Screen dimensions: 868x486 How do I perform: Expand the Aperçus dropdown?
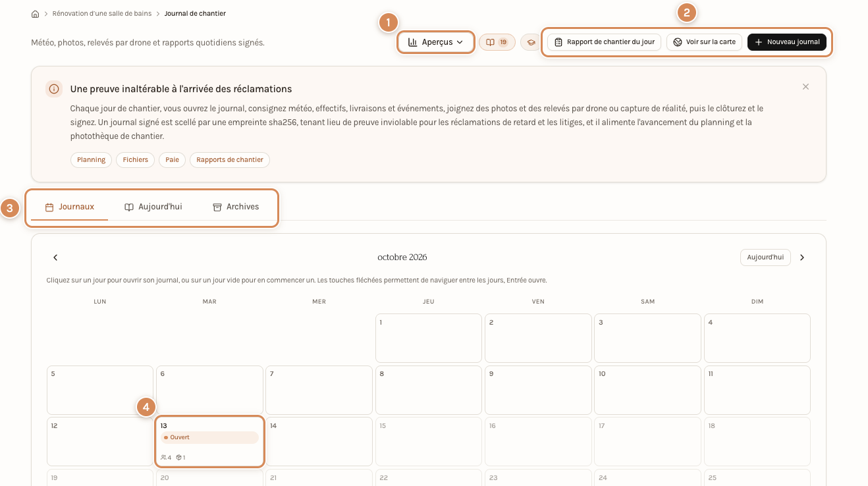point(435,42)
